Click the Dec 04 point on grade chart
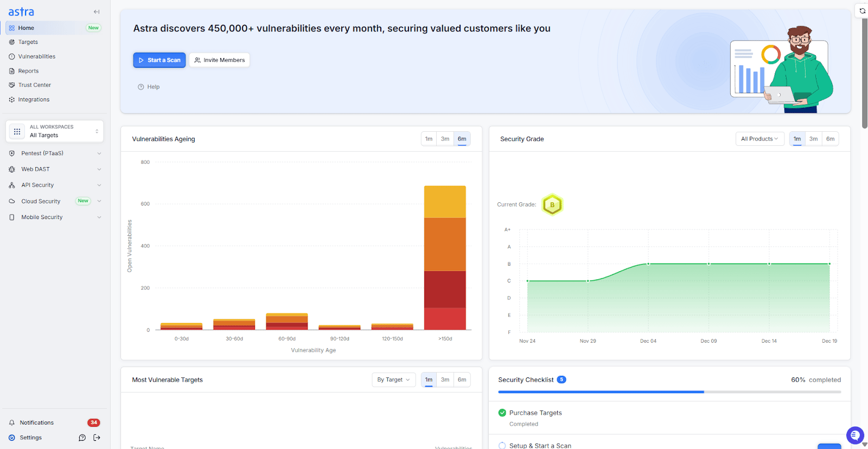This screenshot has width=868, height=449. [648, 264]
